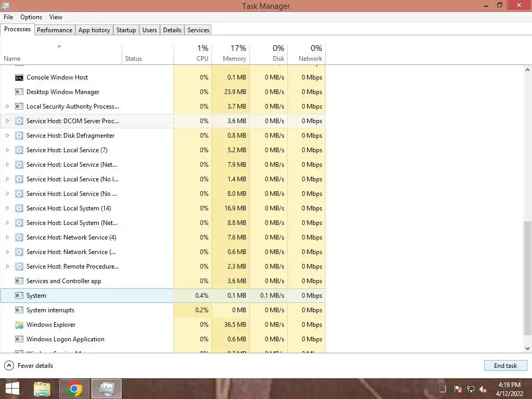Expand Local Security Authority Process row
This screenshot has height=399, width=532.
click(x=7, y=107)
